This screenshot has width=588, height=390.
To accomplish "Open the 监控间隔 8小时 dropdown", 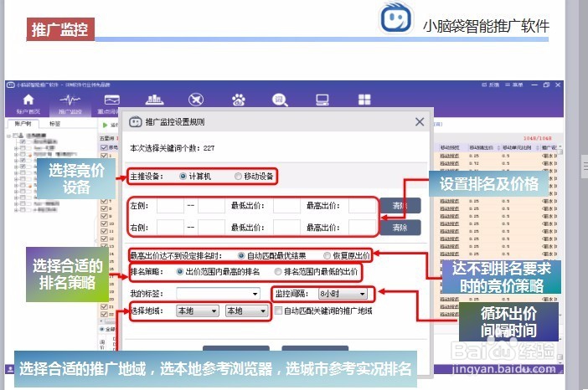I will [x=343, y=294].
